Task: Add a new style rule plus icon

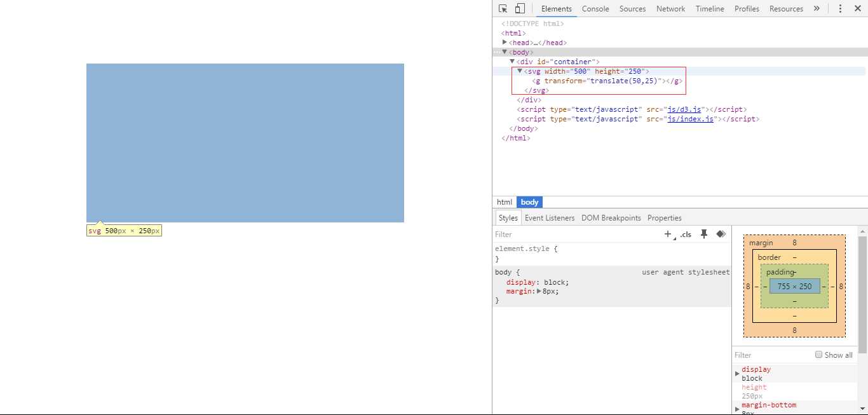Action: 668,235
